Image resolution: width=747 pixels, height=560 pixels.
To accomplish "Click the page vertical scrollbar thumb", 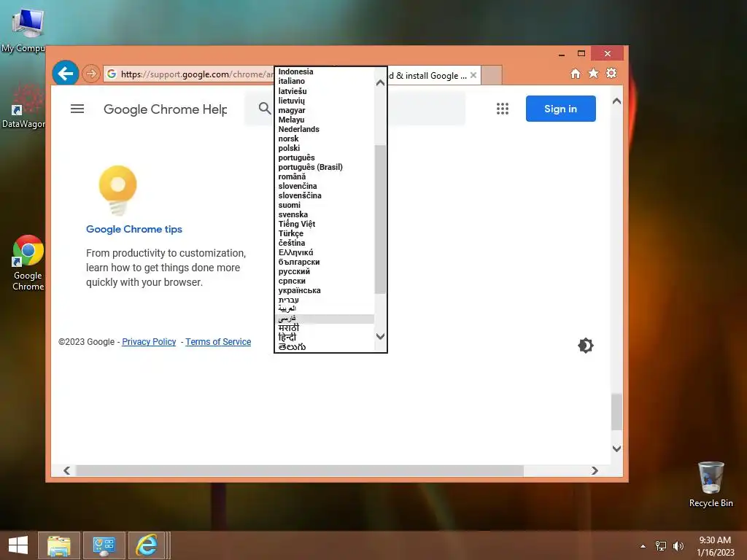I will (x=616, y=412).
